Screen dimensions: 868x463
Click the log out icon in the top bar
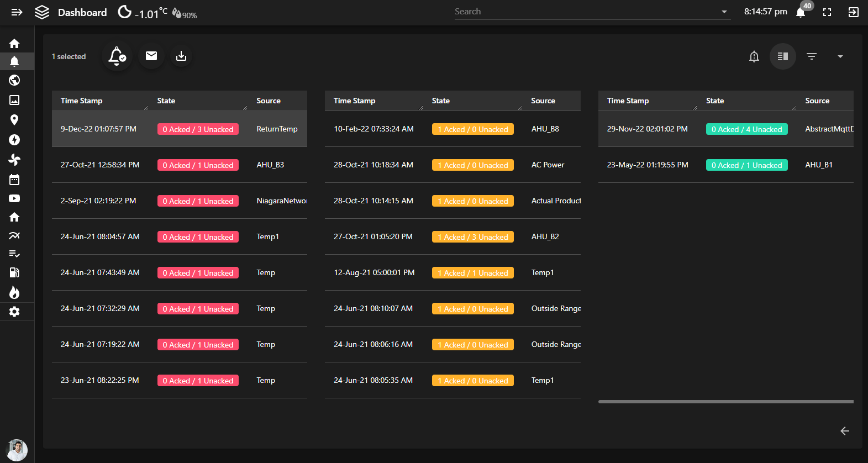pyautogui.click(x=853, y=12)
